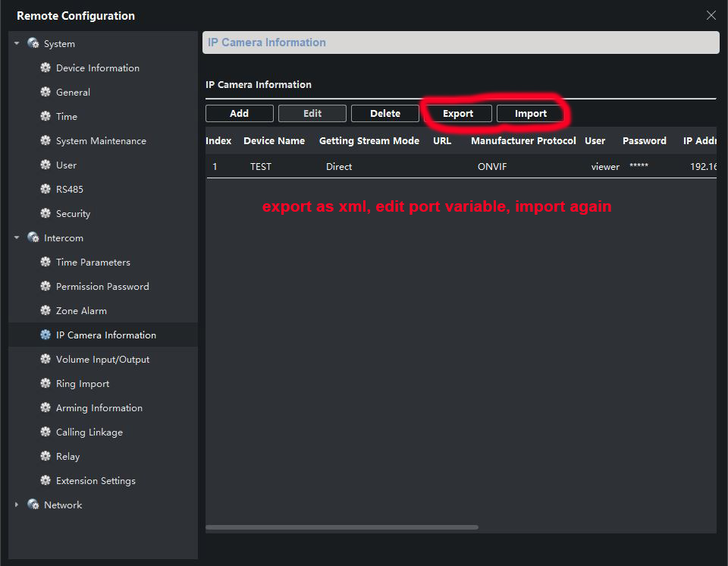The width and height of the screenshot is (728, 566).
Task: Import an IP camera configuration file
Action: (x=531, y=114)
